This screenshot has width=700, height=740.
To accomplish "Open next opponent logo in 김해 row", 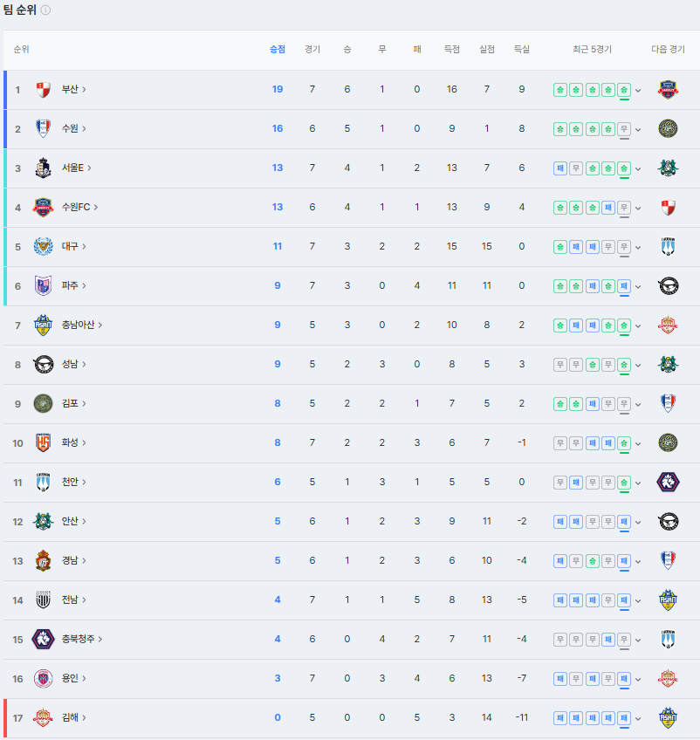I will click(668, 717).
